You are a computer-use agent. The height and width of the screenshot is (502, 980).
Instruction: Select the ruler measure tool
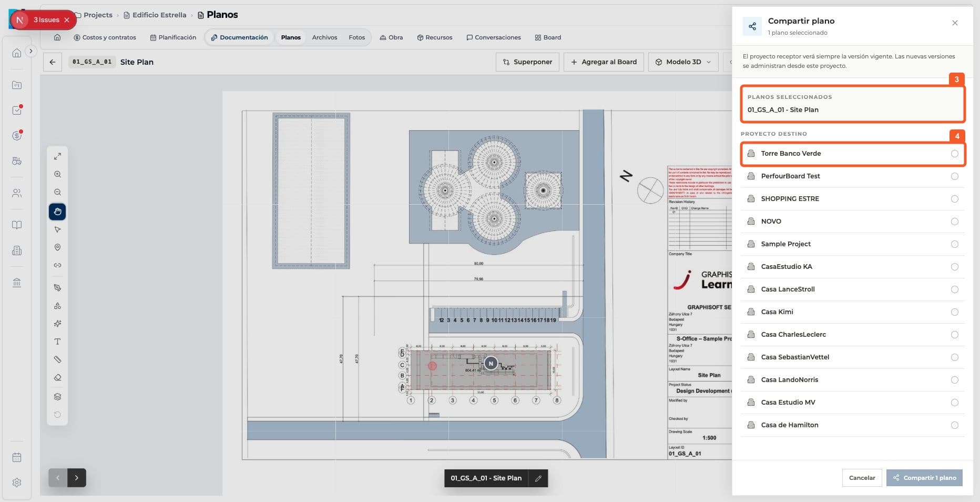pyautogui.click(x=57, y=359)
